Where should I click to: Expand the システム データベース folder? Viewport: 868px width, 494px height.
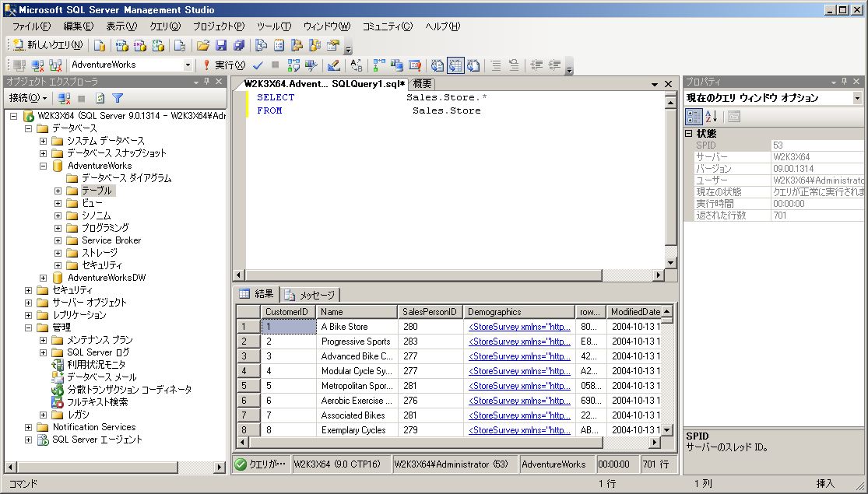(x=43, y=141)
